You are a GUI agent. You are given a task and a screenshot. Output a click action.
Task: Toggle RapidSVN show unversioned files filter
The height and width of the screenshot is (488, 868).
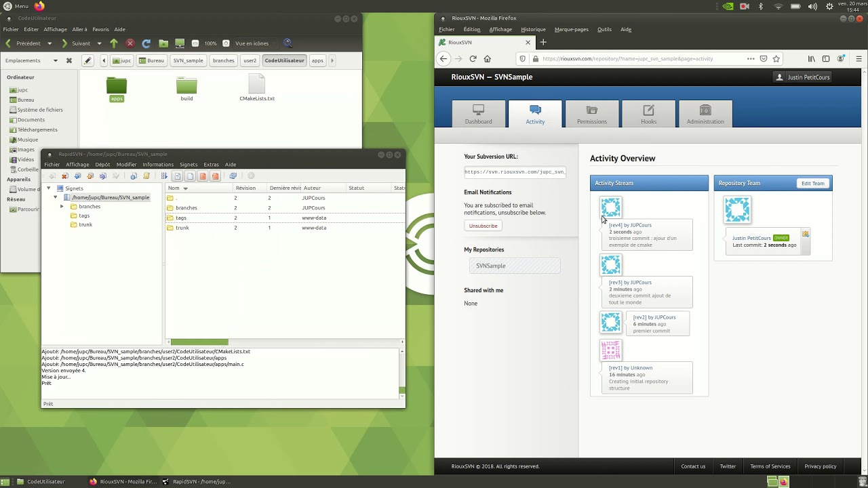pos(178,176)
